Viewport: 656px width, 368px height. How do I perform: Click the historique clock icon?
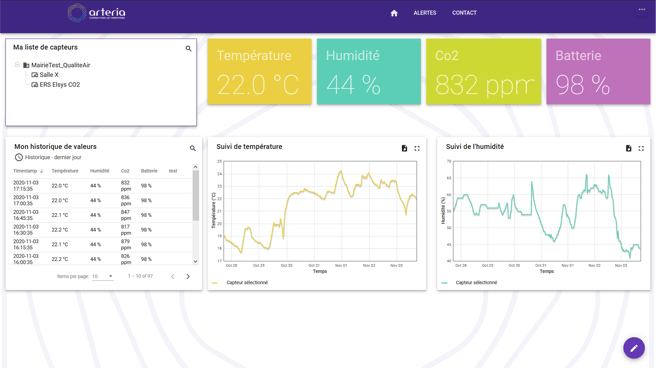18,157
